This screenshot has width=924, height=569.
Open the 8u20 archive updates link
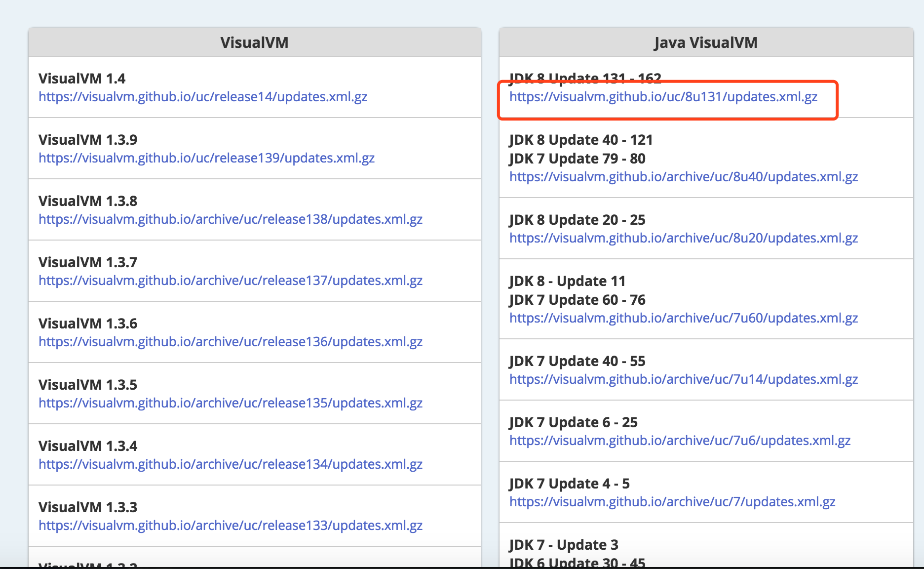684,238
